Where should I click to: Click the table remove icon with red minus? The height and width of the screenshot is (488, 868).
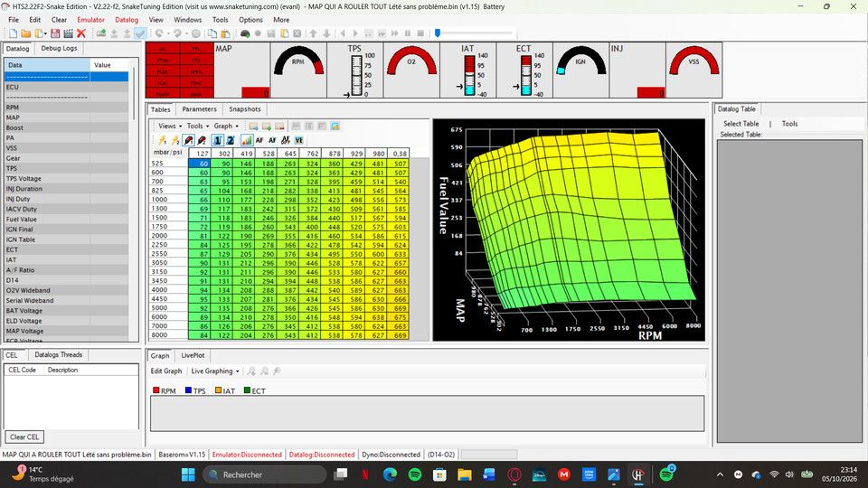click(x=279, y=127)
